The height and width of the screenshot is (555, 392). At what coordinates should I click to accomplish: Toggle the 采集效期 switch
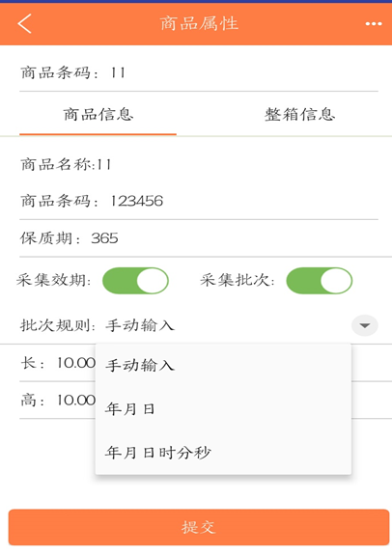[135, 281]
